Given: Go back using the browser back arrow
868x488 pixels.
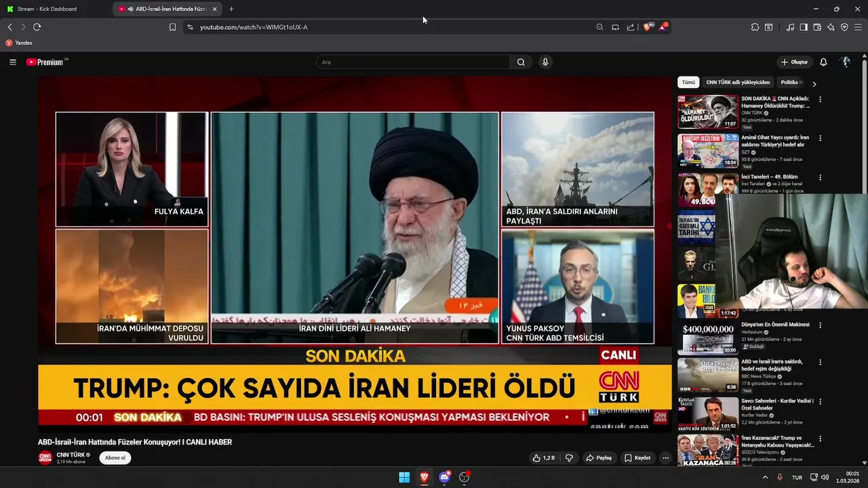Looking at the screenshot, I should tap(9, 27).
